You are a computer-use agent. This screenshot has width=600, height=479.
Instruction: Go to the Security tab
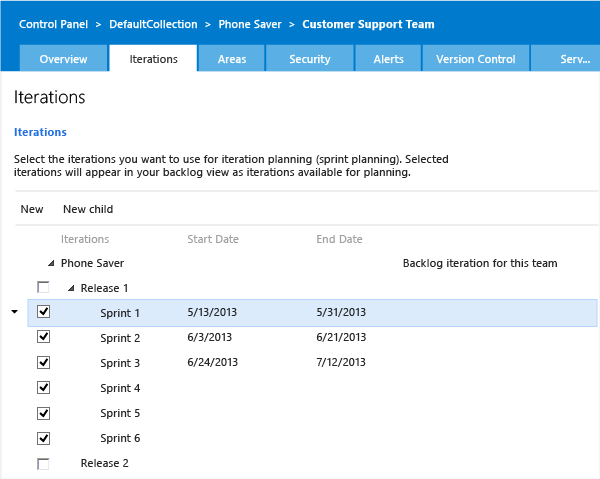(309, 59)
